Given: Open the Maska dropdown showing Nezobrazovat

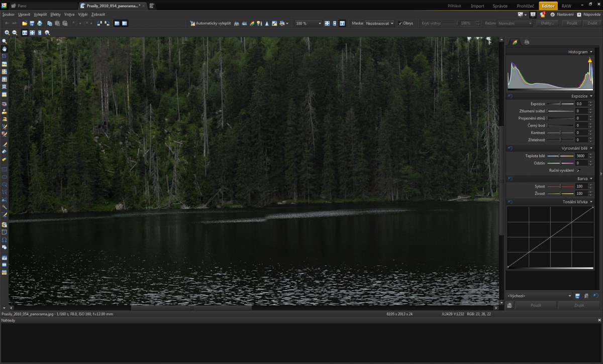Looking at the screenshot, I should [380, 24].
